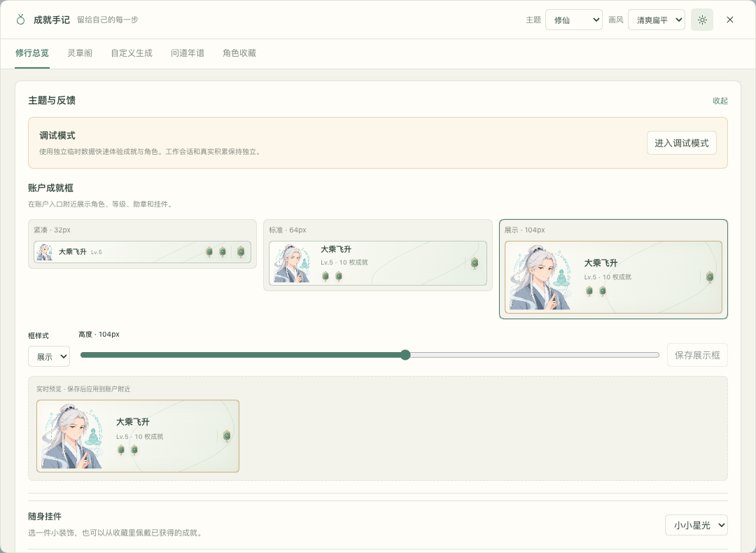Open the 画风 dropdown showing 清爽扁平
Screen dimensions: 756x553
pyautogui.click(x=656, y=20)
